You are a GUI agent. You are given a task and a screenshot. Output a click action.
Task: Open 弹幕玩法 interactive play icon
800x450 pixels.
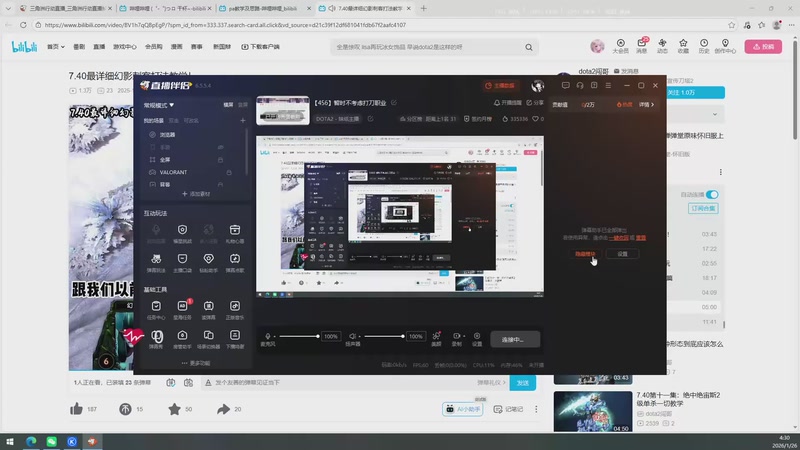156,259
